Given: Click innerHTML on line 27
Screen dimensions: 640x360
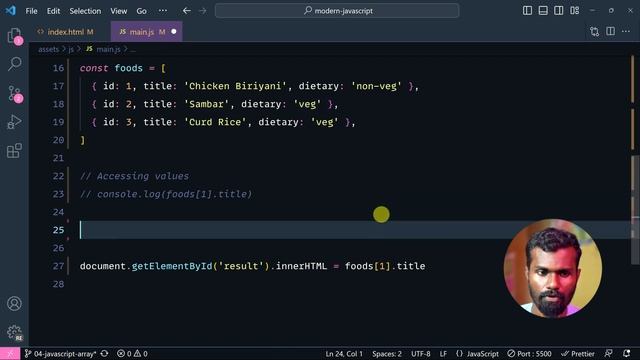Looking at the screenshot, I should click(x=301, y=266).
